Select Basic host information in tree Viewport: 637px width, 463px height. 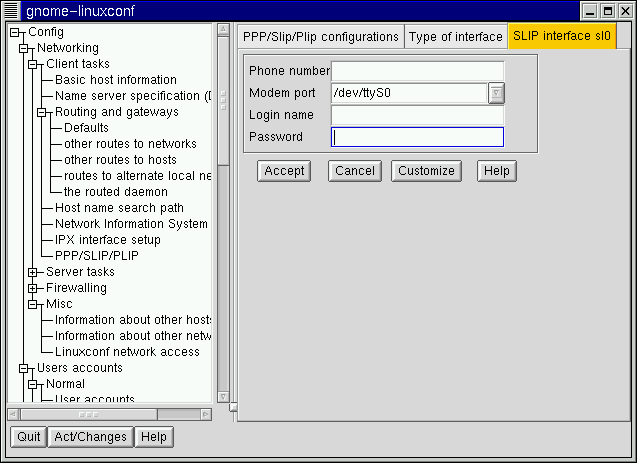[x=115, y=80]
